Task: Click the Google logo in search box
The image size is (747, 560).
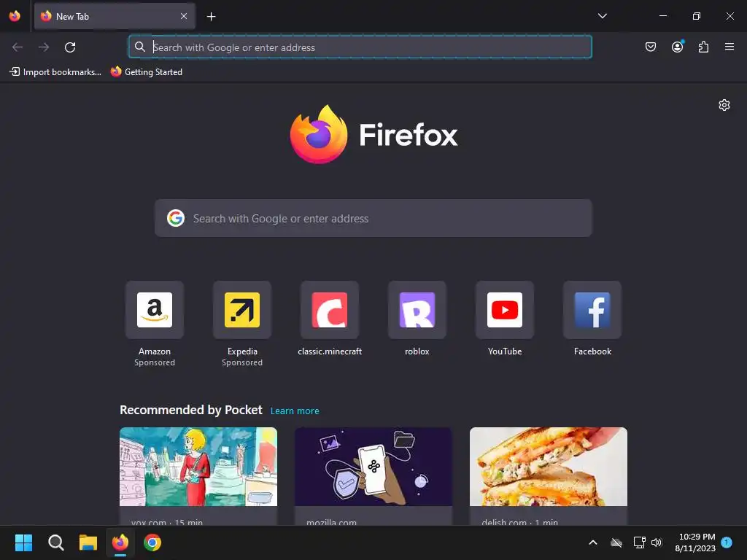Action: click(x=176, y=218)
